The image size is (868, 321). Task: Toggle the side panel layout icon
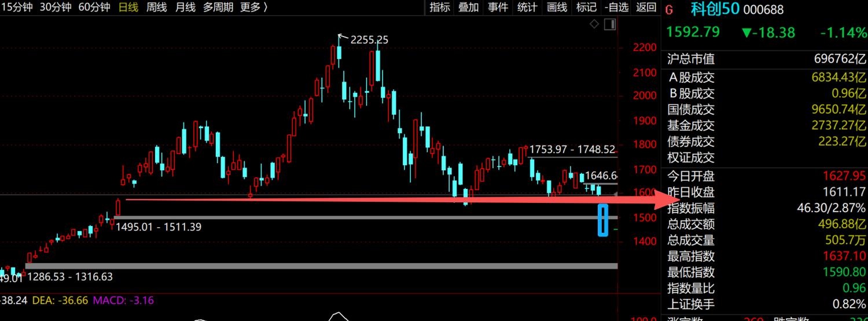pos(609,24)
